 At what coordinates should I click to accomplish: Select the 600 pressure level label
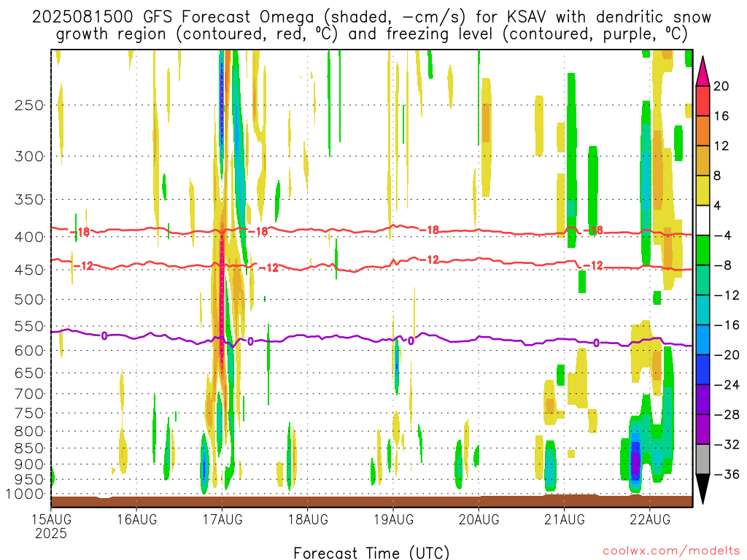pos(29,351)
